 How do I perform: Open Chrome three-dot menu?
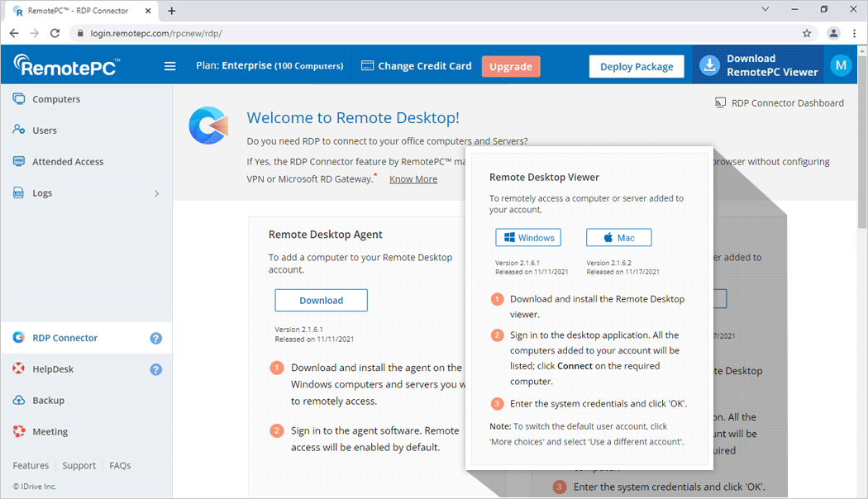[855, 33]
